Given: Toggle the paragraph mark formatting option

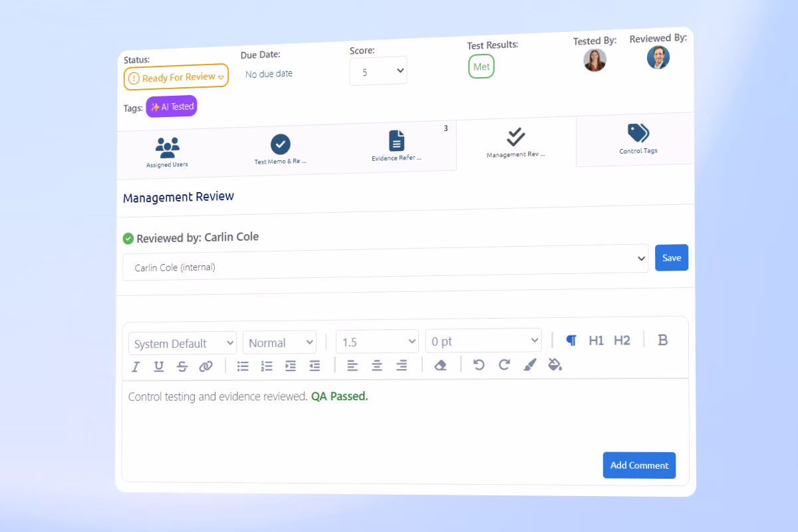Looking at the screenshot, I should click(571, 340).
